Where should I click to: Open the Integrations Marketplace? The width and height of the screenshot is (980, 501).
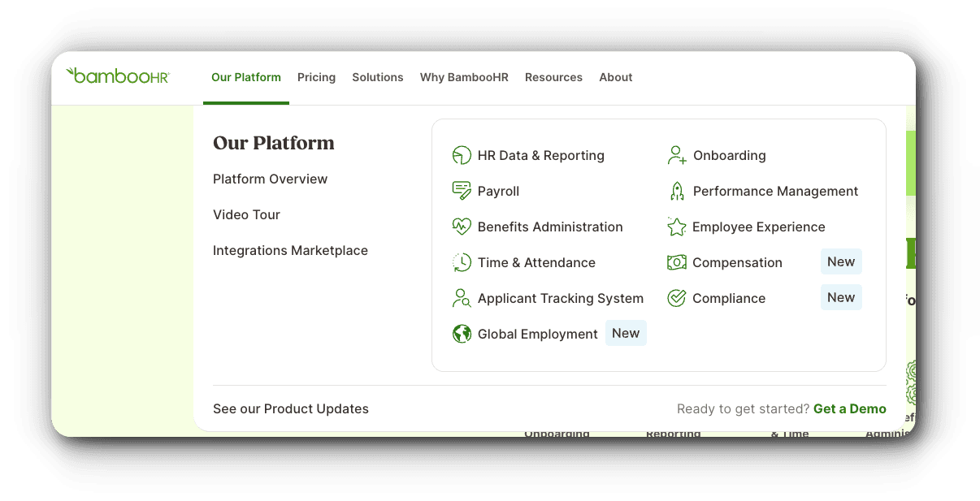[x=290, y=250]
